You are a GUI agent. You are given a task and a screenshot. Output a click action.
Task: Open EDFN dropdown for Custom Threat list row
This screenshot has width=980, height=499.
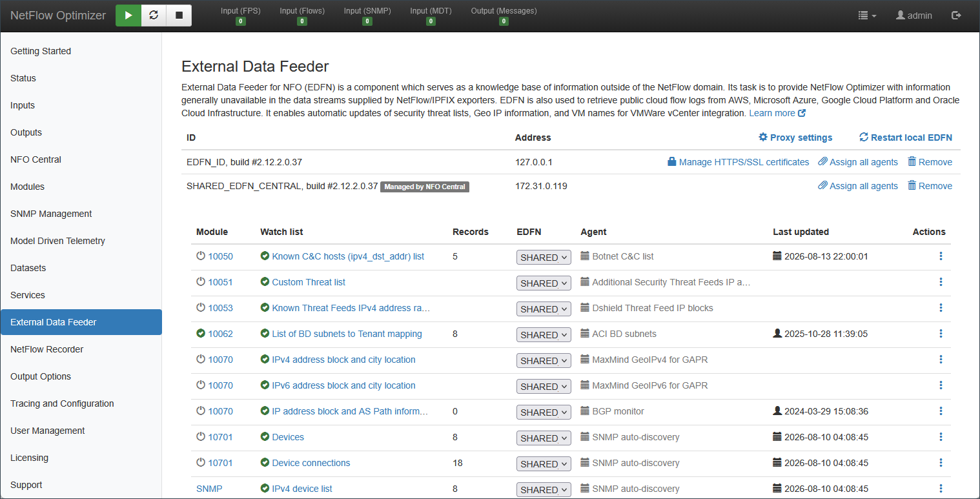[x=544, y=283]
